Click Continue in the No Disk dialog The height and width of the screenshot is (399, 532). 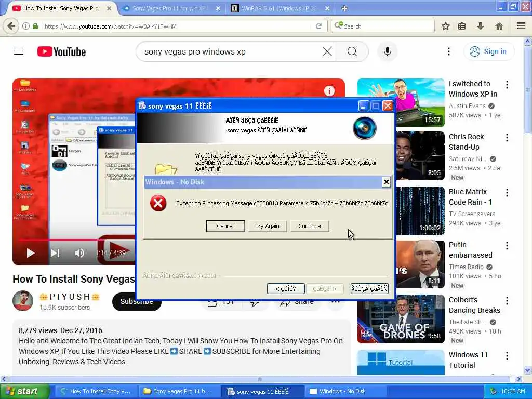(310, 226)
